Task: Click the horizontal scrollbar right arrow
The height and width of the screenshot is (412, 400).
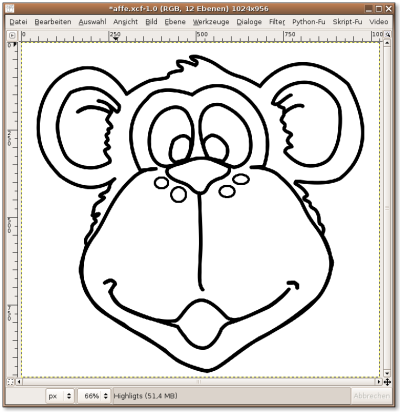Action: point(379,382)
